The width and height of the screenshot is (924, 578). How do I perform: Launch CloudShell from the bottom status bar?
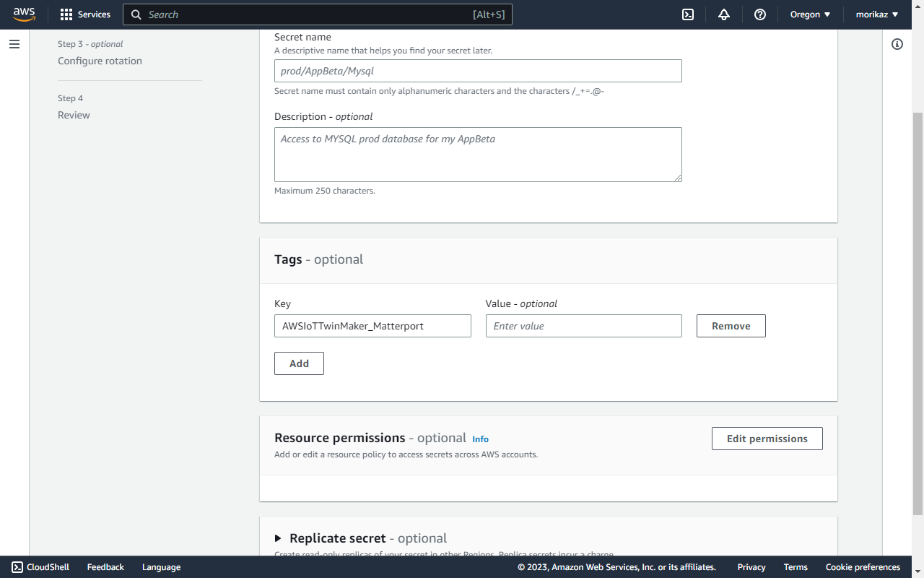click(x=40, y=566)
